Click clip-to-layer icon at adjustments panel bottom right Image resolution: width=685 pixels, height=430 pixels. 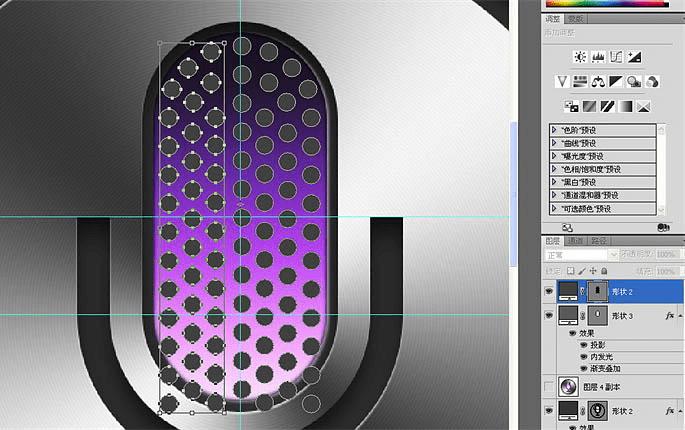click(663, 228)
